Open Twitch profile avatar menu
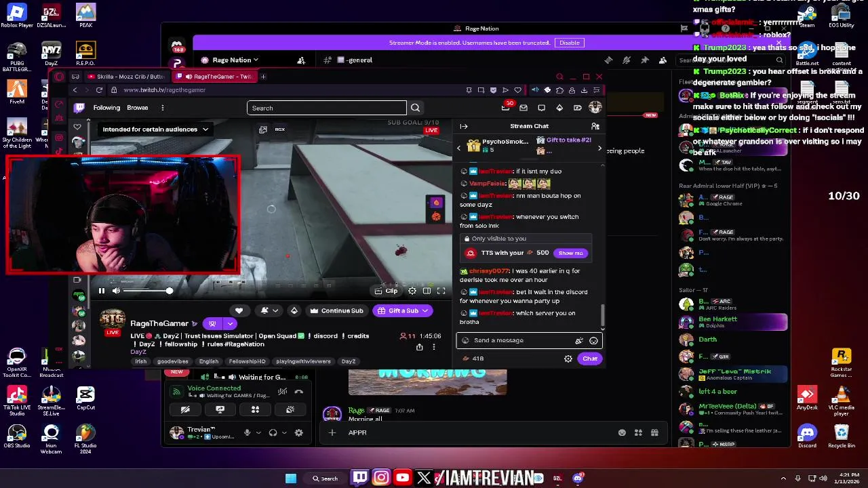The height and width of the screenshot is (488, 868). coord(595,108)
